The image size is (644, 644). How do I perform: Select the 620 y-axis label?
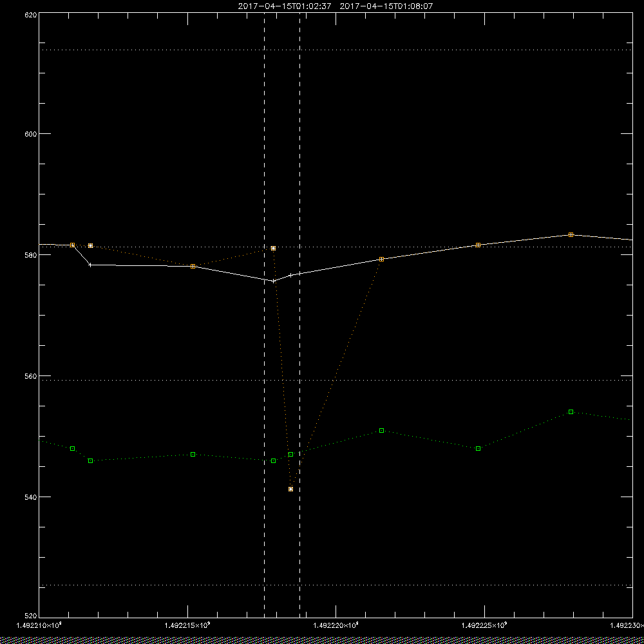coord(31,14)
